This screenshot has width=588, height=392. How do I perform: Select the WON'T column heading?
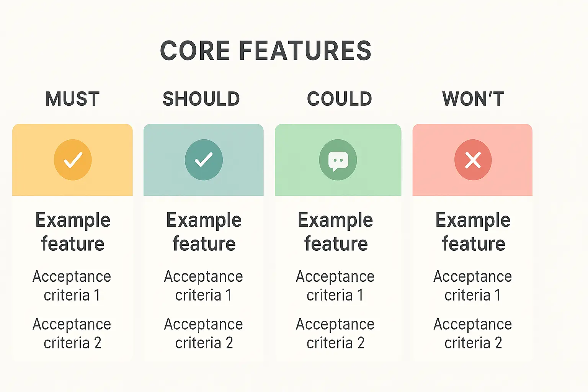[x=473, y=99]
